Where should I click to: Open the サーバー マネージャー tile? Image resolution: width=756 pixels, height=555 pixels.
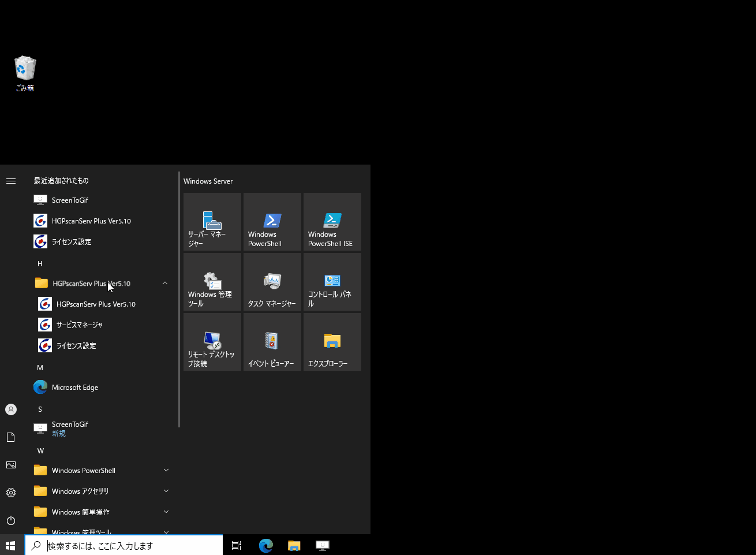212,222
